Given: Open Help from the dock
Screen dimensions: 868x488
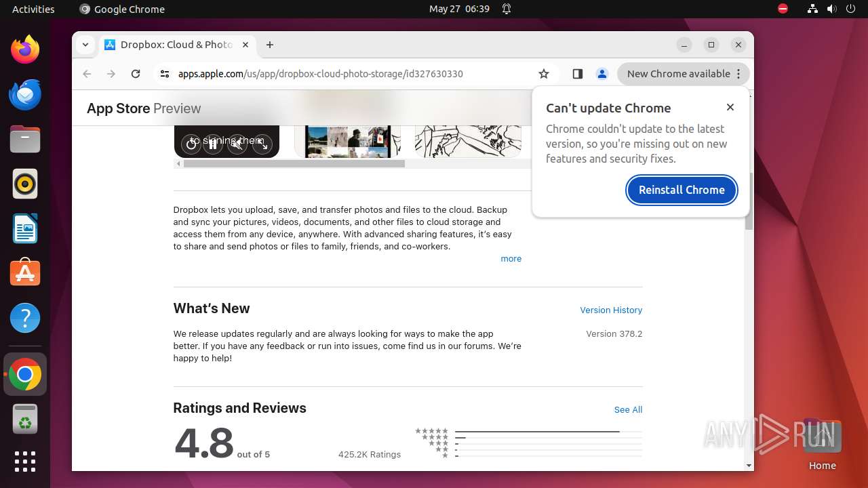Looking at the screenshot, I should 25,318.
